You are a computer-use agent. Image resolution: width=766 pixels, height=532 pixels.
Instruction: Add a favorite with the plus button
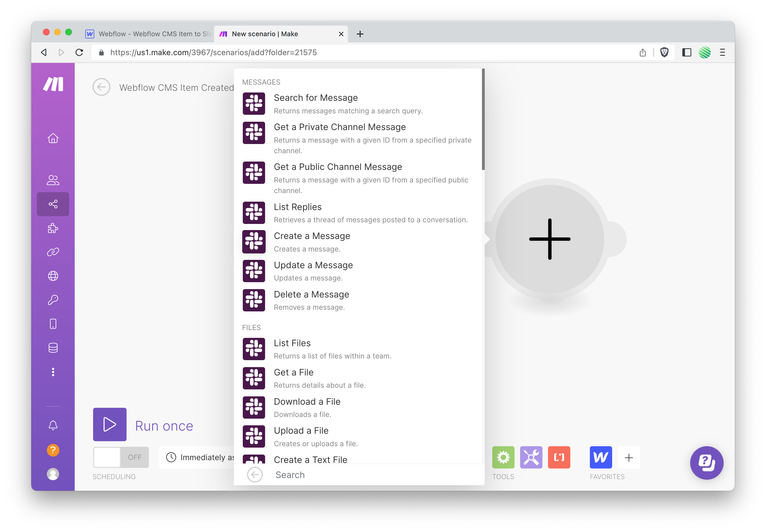tap(629, 457)
